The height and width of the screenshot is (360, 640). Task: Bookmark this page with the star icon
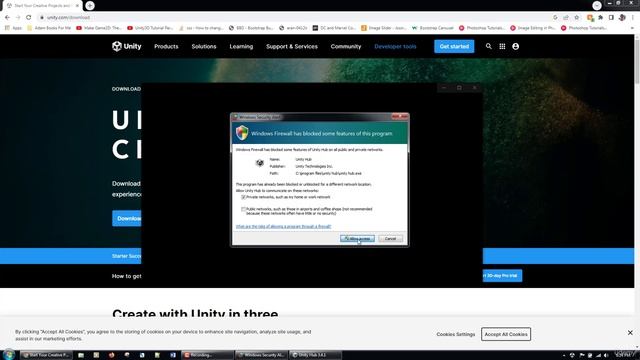click(576, 18)
